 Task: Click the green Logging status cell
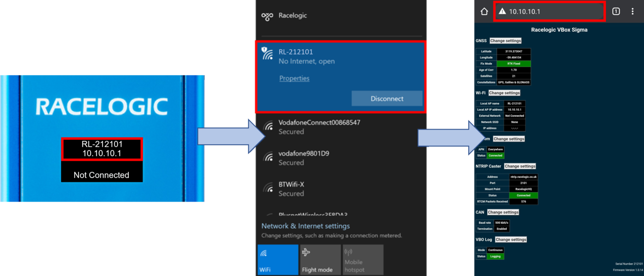495,256
